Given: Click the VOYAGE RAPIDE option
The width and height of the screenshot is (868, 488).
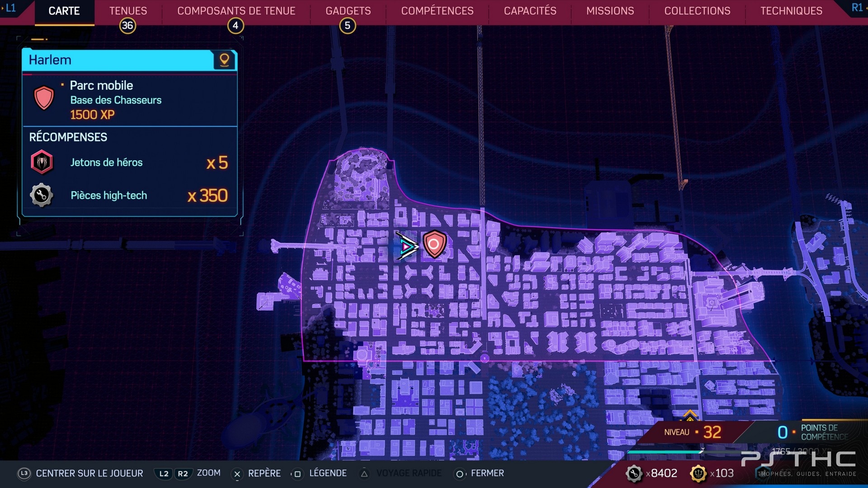Looking at the screenshot, I should coord(409,473).
